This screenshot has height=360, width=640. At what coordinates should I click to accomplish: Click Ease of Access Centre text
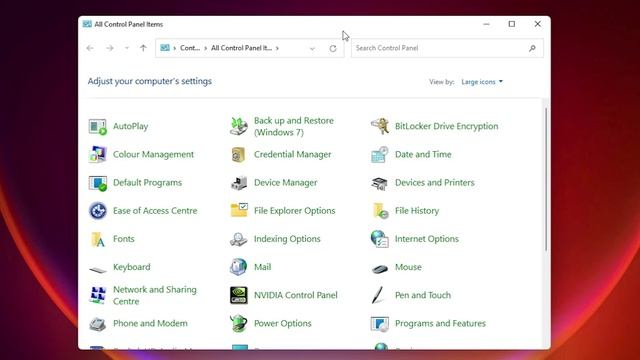(155, 211)
